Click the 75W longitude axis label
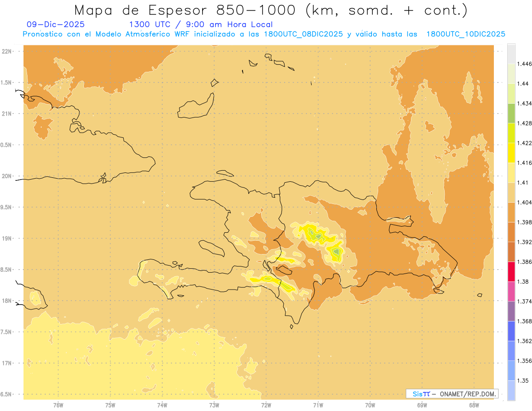Image resolution: width=532 pixels, height=411 pixels. coord(110,405)
